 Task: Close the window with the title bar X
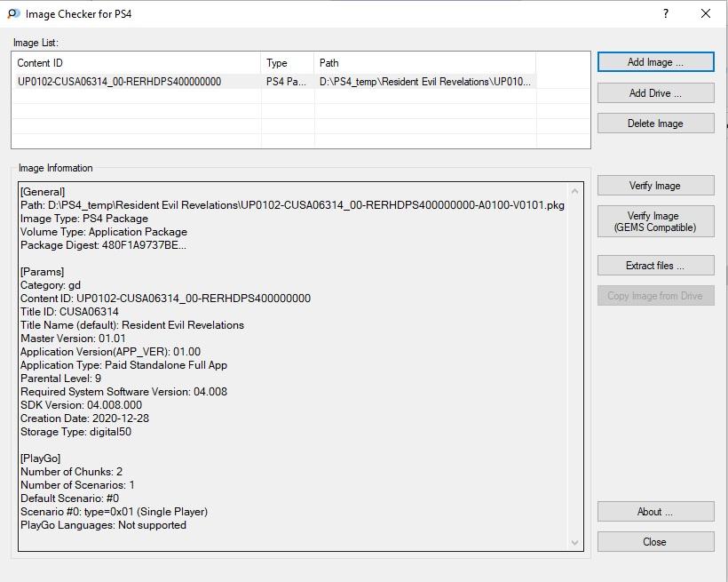pyautogui.click(x=706, y=13)
